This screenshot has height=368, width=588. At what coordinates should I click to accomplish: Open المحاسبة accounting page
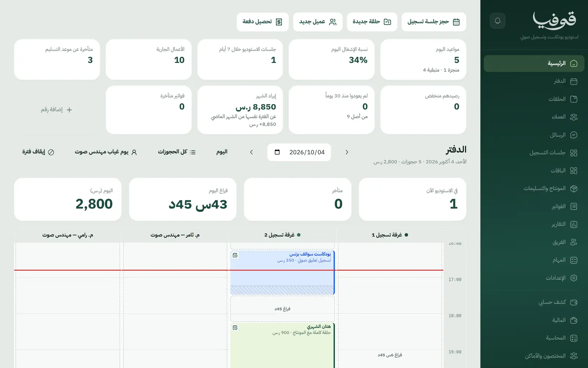click(x=534, y=338)
